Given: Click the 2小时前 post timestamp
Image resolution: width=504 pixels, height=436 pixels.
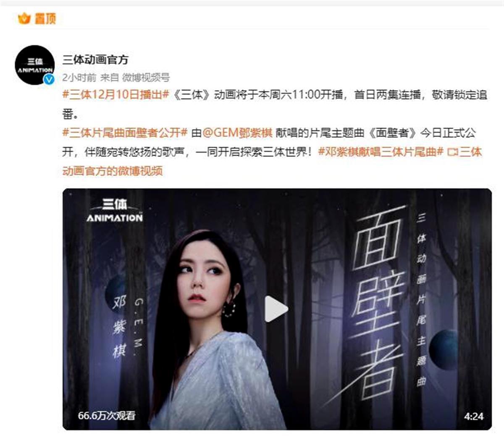Looking at the screenshot, I should point(79,77).
